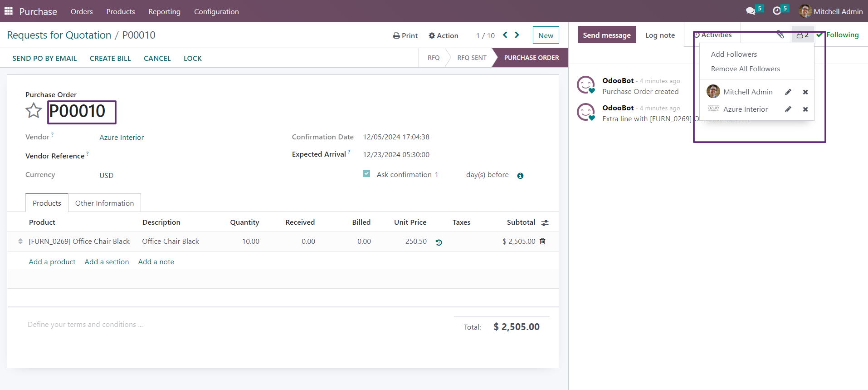The image size is (868, 390).
Task: Click Send PO by Email button
Action: [44, 58]
